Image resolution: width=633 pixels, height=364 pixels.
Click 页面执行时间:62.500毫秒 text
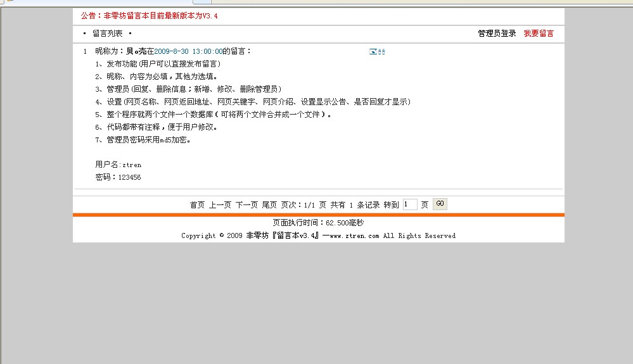coord(319,222)
